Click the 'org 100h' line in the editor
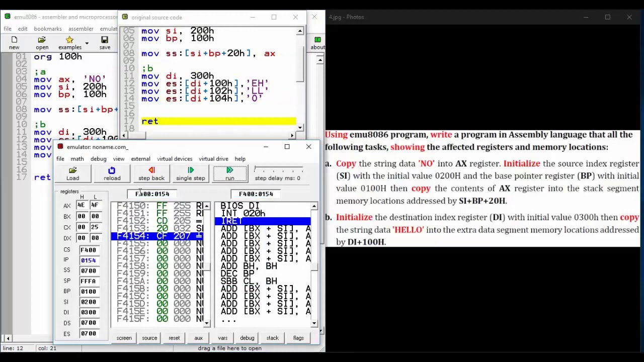This screenshot has height=362, width=644. point(58,57)
